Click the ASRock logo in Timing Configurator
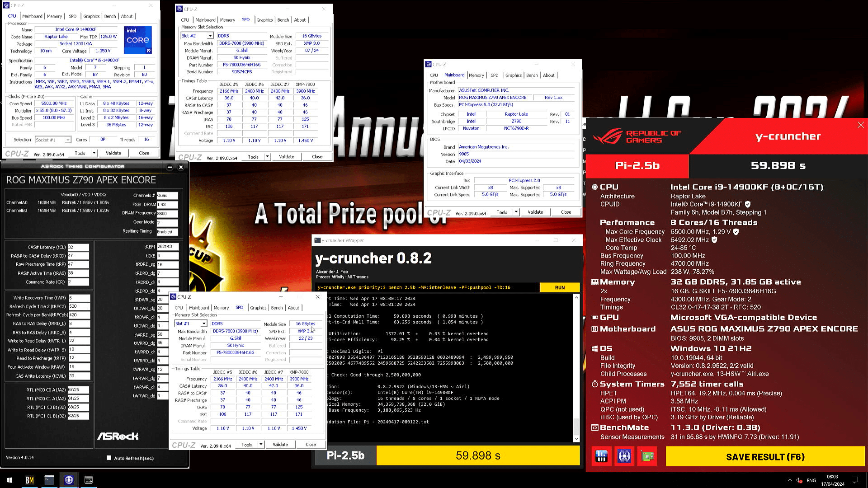This screenshot has width=868, height=488. pyautogui.click(x=118, y=436)
